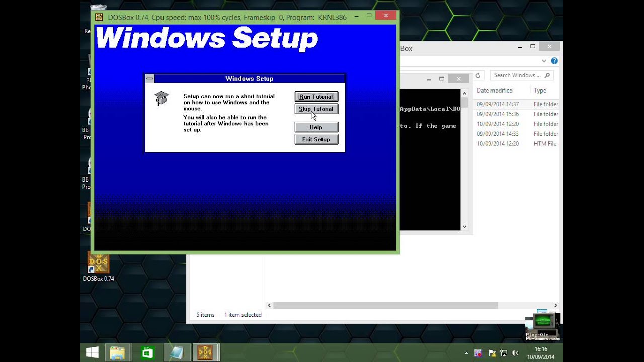The image size is (644, 362).
Task: Click the Explorer horizontal scrollbar thumb
Action: (385, 305)
